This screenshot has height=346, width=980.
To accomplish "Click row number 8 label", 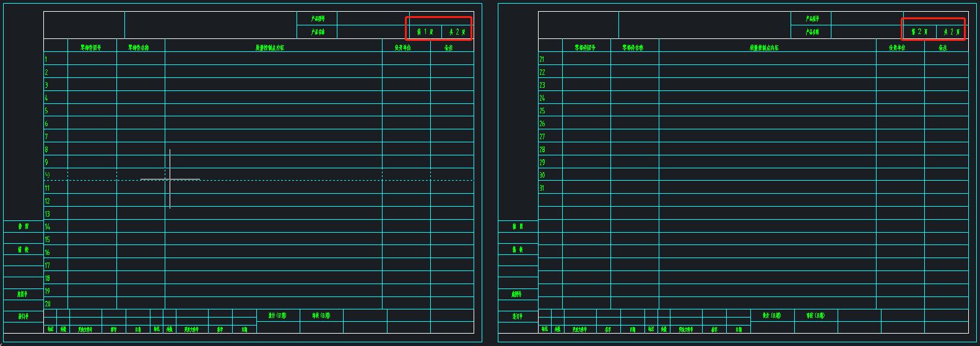I will coord(46,150).
